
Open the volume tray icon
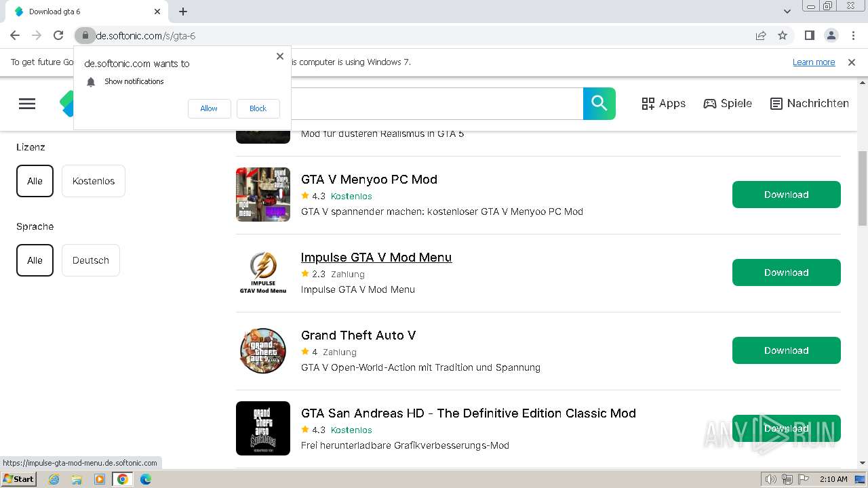click(771, 479)
